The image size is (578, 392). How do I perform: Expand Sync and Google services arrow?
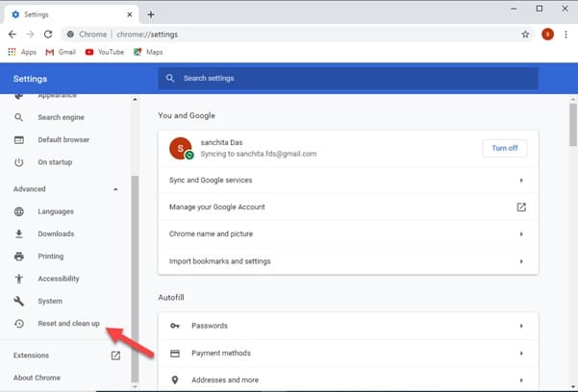521,181
